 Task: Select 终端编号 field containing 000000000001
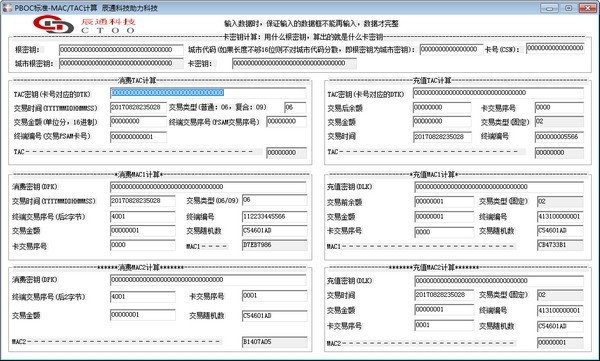click(x=138, y=137)
